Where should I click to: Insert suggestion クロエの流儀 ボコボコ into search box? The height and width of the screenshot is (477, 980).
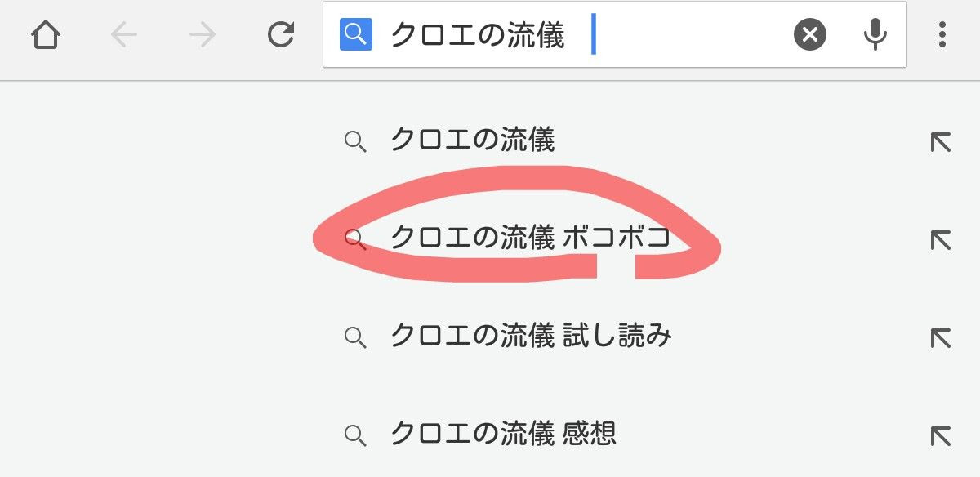pyautogui.click(x=939, y=238)
